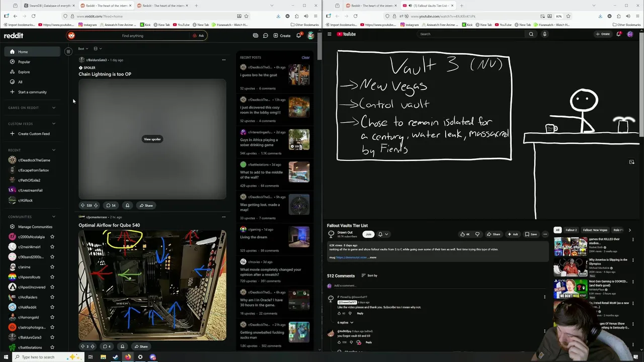Open YouTube notification preference dropdown for Drawn Out

pyautogui.click(x=382, y=234)
